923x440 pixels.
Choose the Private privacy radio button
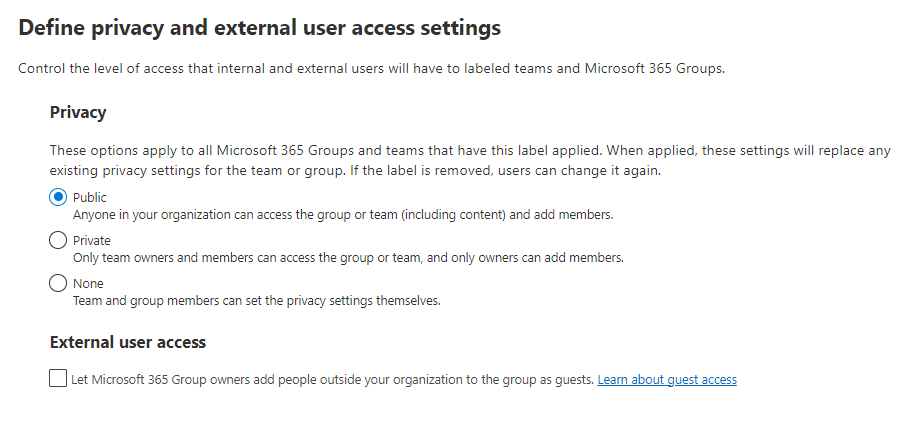[58, 241]
